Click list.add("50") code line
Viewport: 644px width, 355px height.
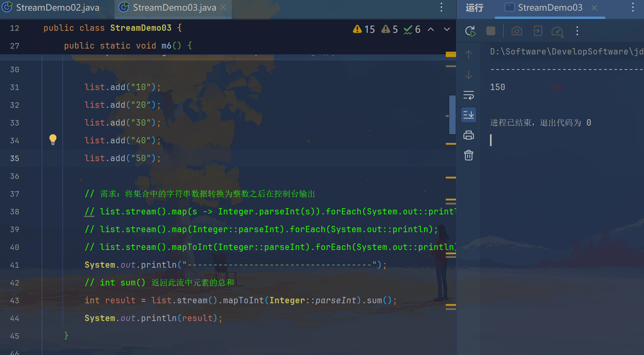pos(123,158)
